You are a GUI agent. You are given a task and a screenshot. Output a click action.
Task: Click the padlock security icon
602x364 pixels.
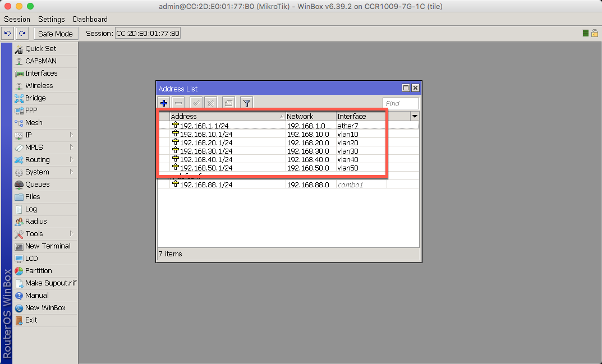(594, 34)
